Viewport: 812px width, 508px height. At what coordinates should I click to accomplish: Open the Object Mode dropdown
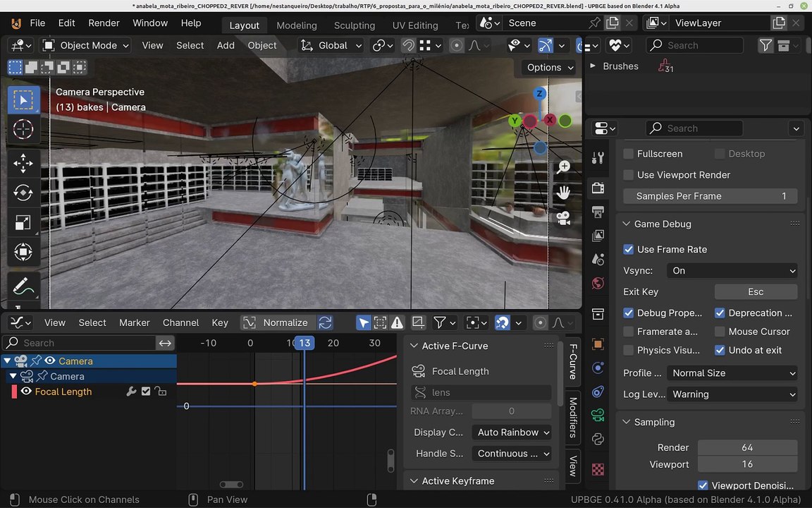[x=85, y=45]
